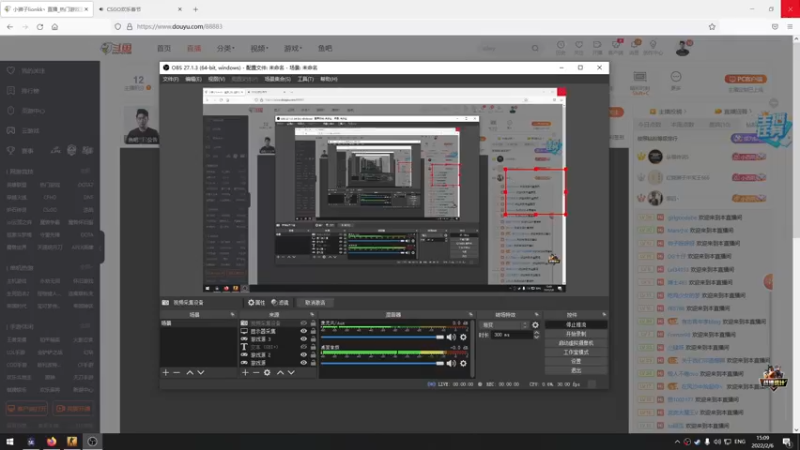Open the OBS icon on the Windows taskbar
Image resolution: width=800 pixels, height=450 pixels.
(x=92, y=441)
